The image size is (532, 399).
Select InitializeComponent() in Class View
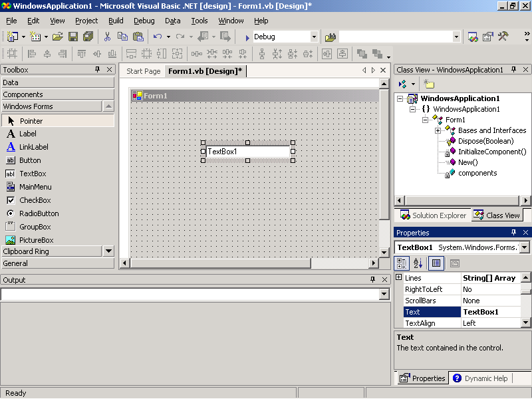[491, 152]
